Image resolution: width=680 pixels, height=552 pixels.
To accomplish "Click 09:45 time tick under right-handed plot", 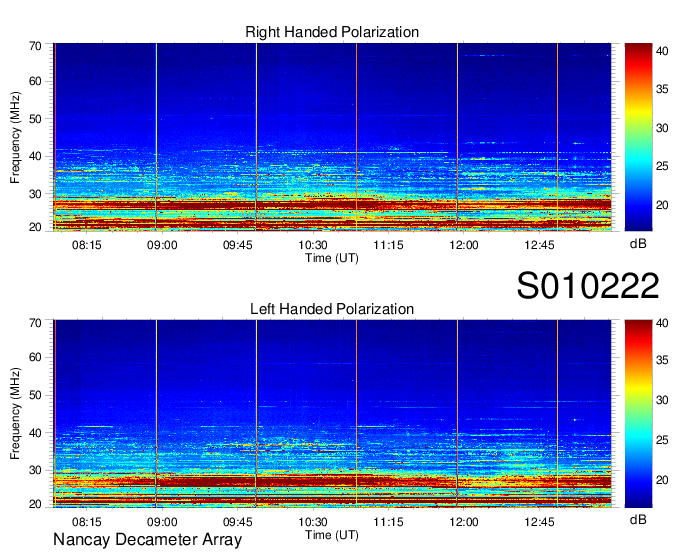I will [238, 245].
